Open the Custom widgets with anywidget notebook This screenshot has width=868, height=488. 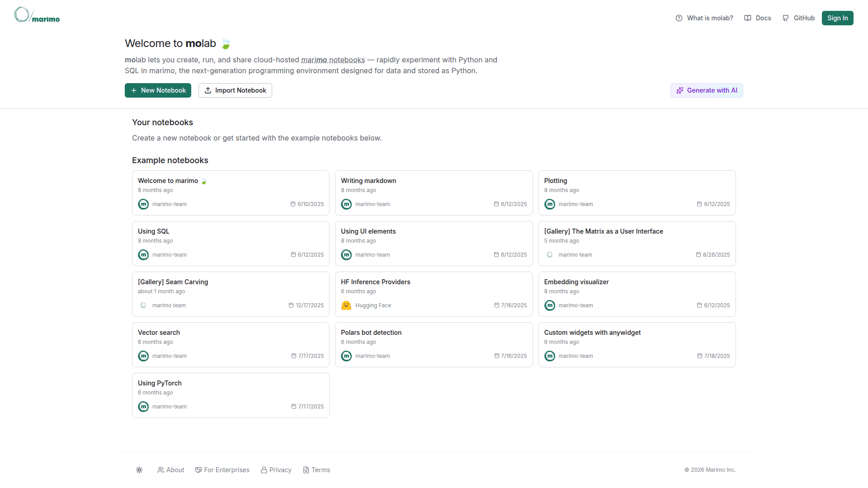point(637,344)
